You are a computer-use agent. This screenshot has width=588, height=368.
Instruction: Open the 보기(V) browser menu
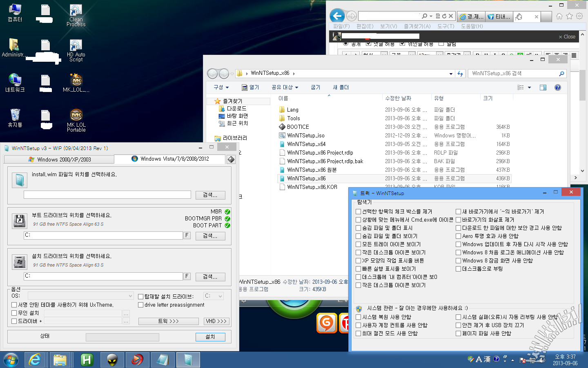point(388,26)
